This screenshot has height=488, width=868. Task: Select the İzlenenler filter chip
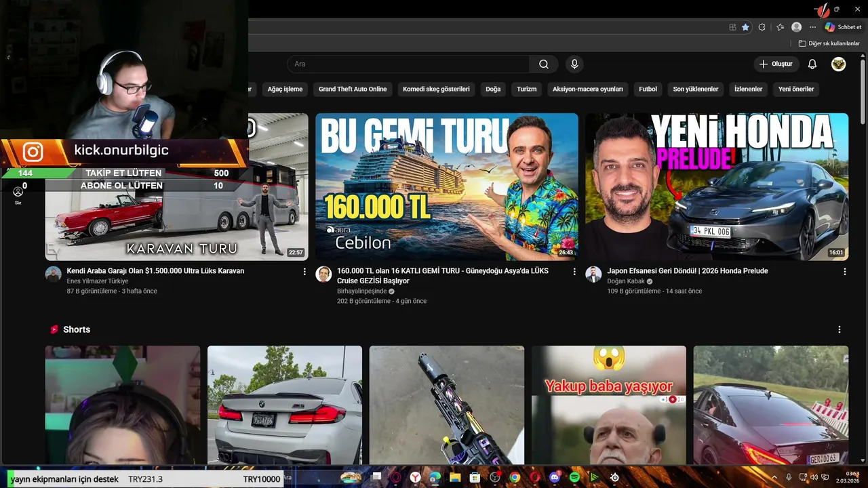click(749, 89)
